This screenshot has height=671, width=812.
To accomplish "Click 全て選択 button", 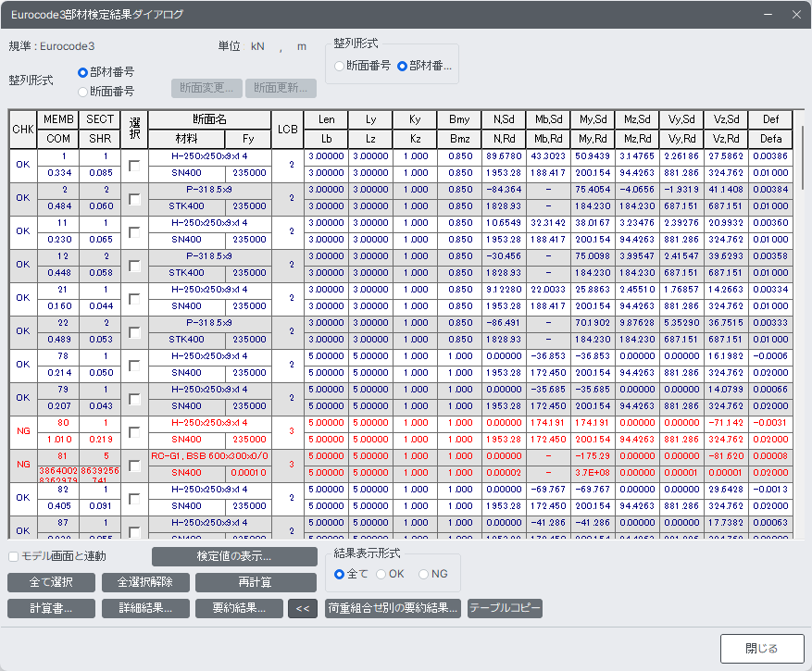I will click(51, 582).
